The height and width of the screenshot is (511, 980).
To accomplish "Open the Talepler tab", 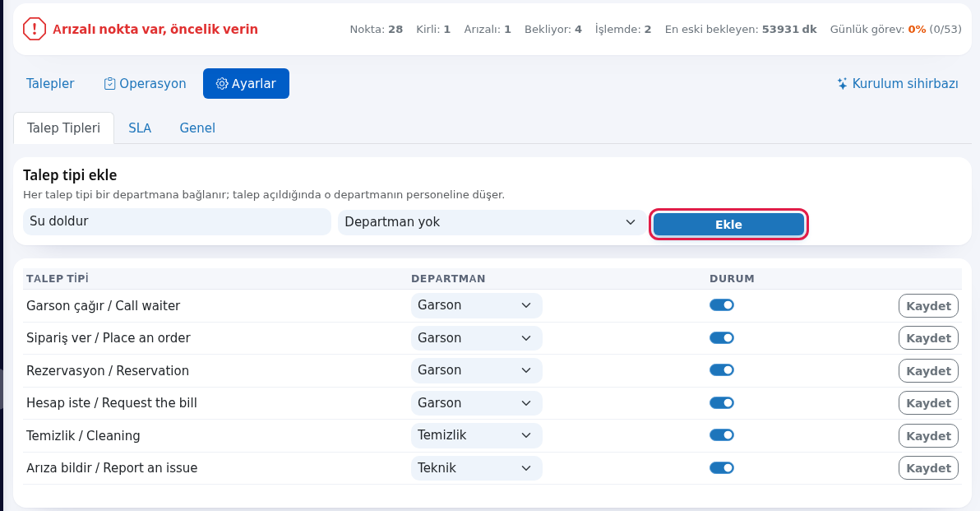I will [x=50, y=83].
